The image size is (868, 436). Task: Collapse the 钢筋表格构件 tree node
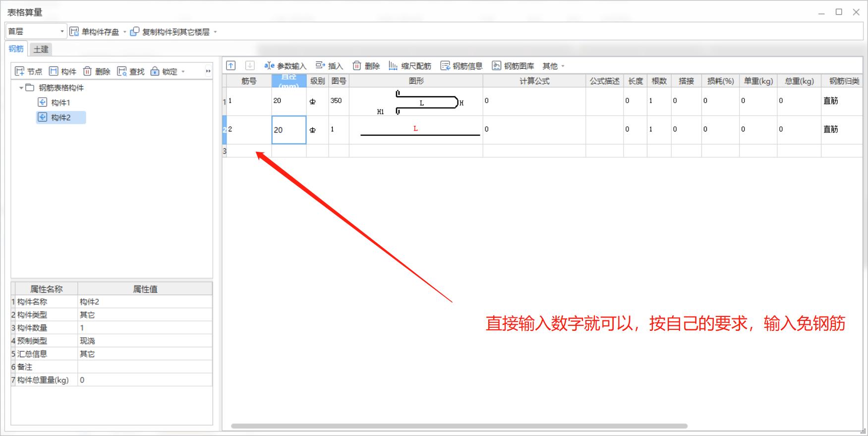21,88
